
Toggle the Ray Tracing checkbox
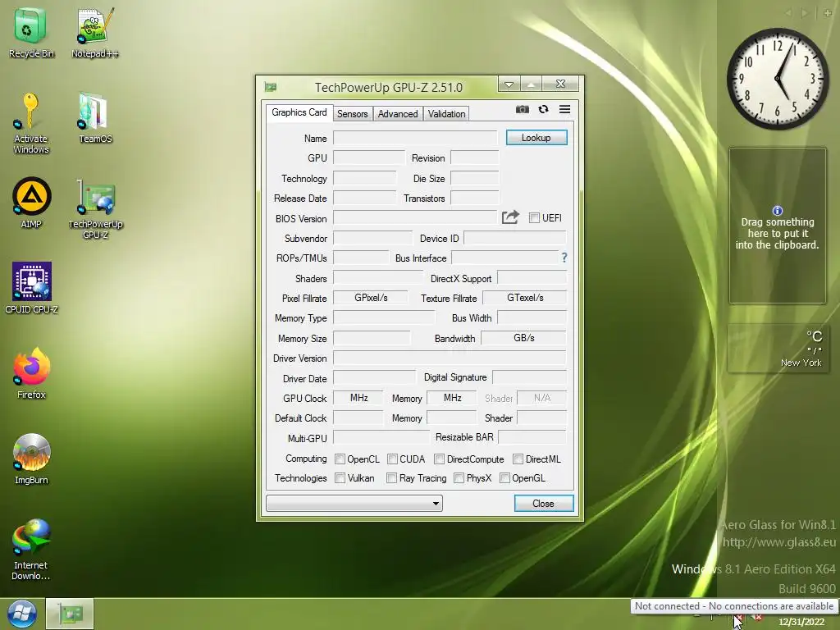(391, 478)
